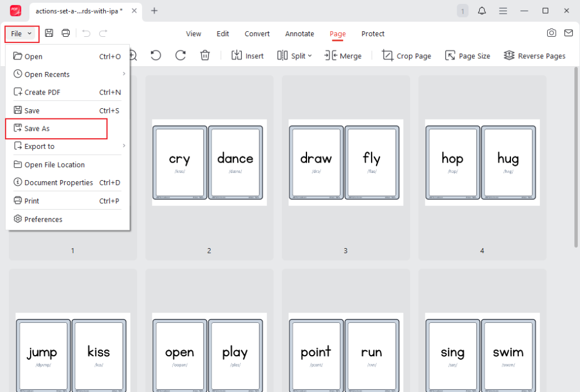
Task: Click the save disk icon in toolbar
Action: point(49,33)
